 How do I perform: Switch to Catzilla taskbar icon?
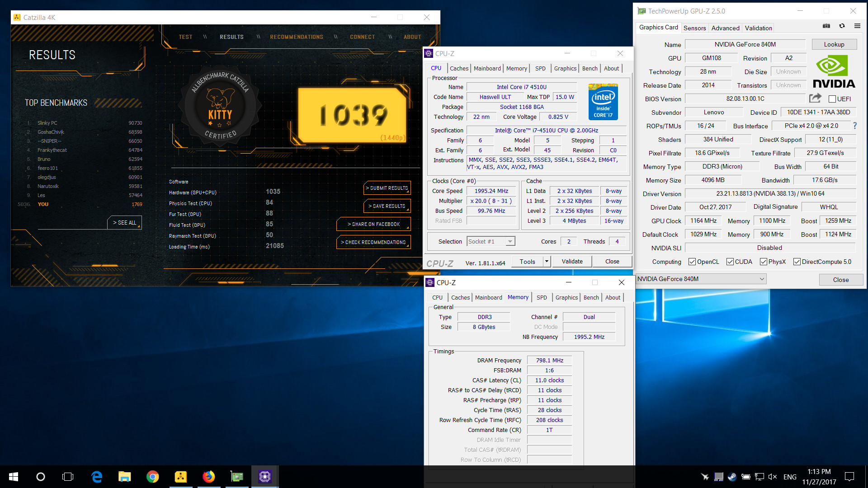point(181,477)
